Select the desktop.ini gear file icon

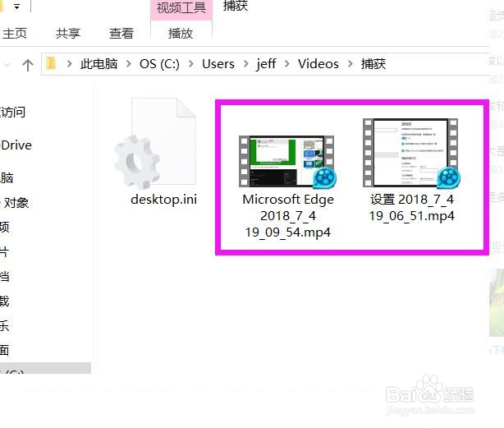coord(155,144)
